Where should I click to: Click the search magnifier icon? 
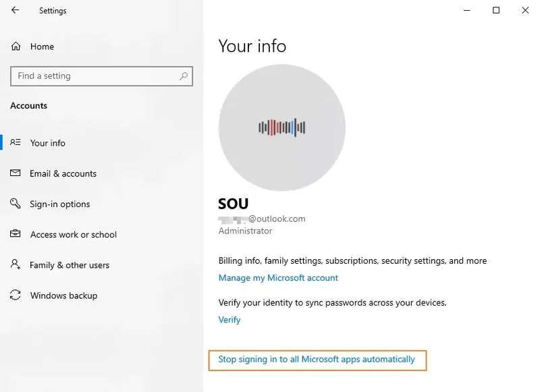coord(184,76)
